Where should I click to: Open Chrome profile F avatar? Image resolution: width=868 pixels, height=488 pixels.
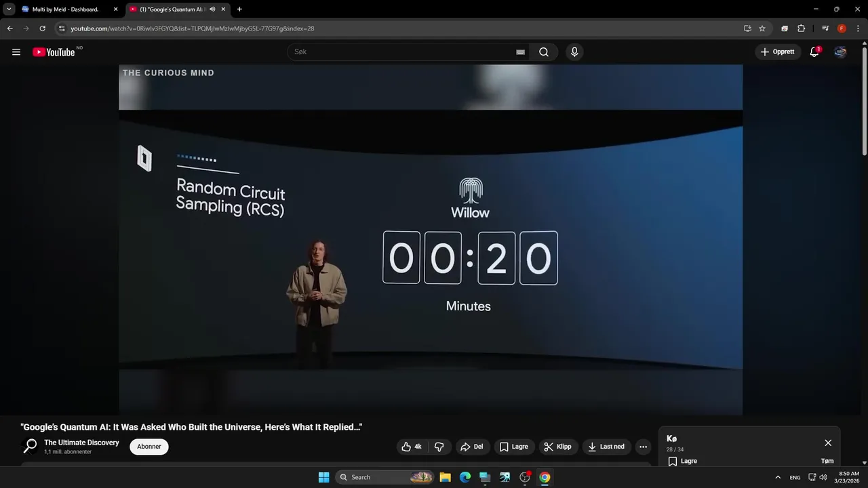click(x=842, y=28)
